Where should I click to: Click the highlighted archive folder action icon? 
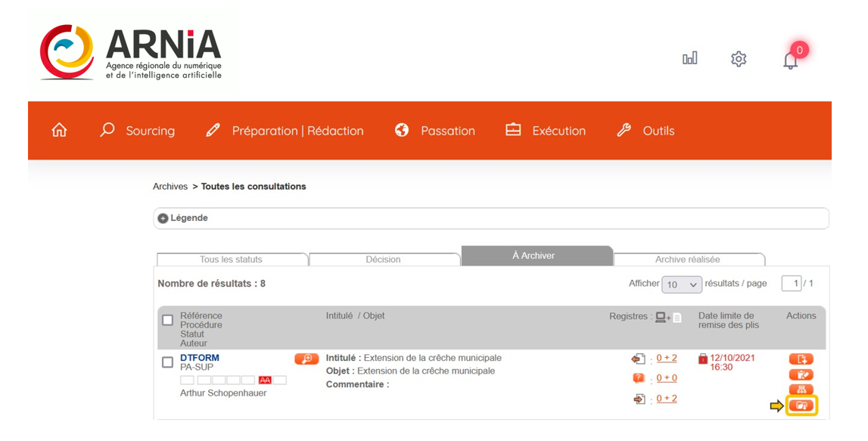(x=801, y=406)
